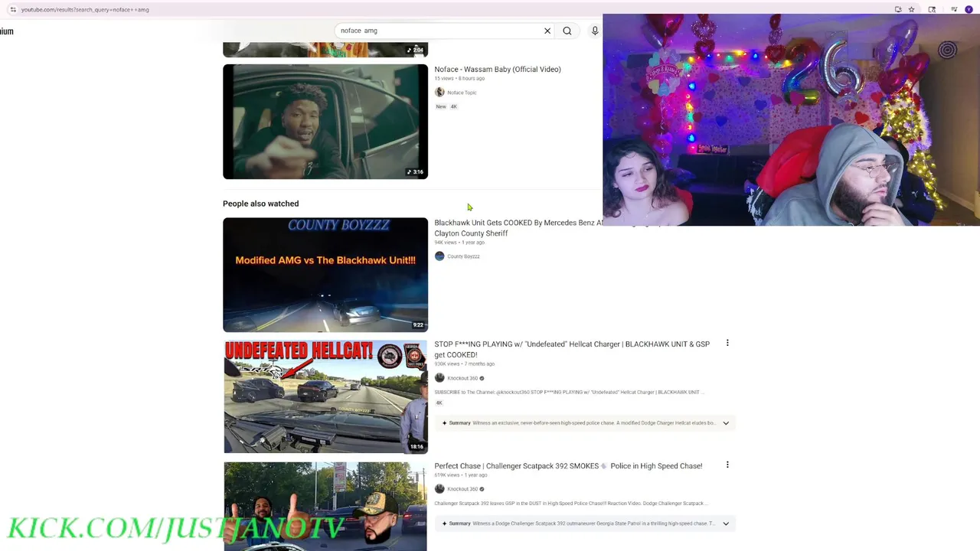Open the "Noface Topic" channel name

(462, 93)
